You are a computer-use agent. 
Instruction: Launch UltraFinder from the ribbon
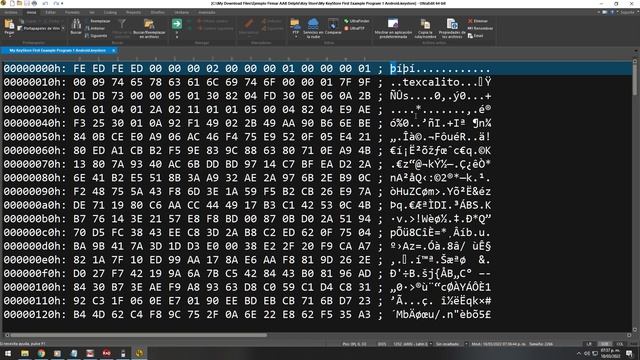click(x=357, y=21)
